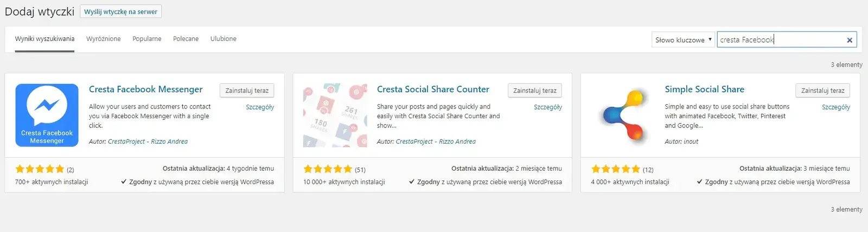
Task: Select the Wyniki wyszukiwania tab
Action: [x=44, y=39]
